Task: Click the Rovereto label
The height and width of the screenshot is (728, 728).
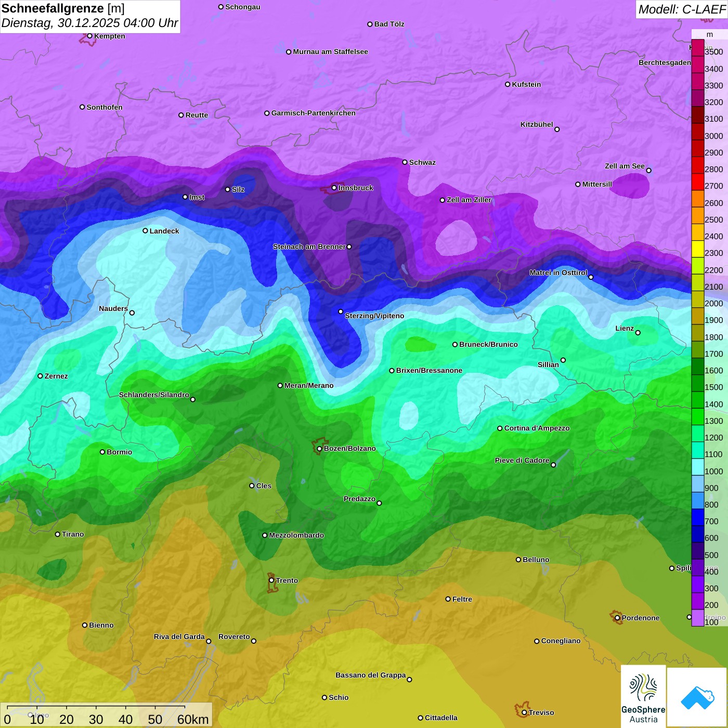Action: tap(234, 636)
